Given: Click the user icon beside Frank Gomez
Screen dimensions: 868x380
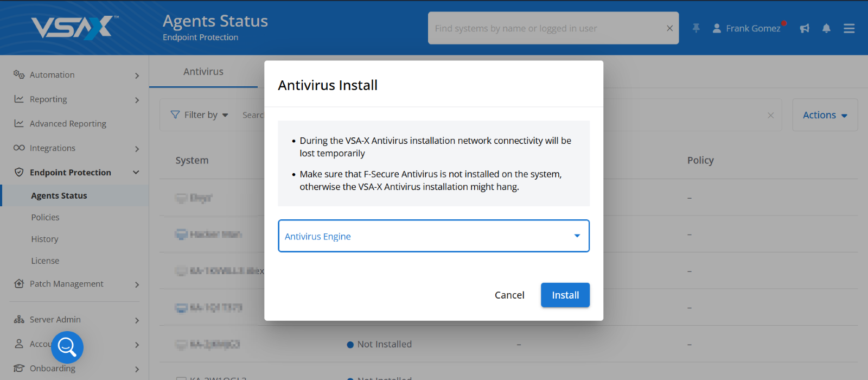Looking at the screenshot, I should (x=717, y=28).
